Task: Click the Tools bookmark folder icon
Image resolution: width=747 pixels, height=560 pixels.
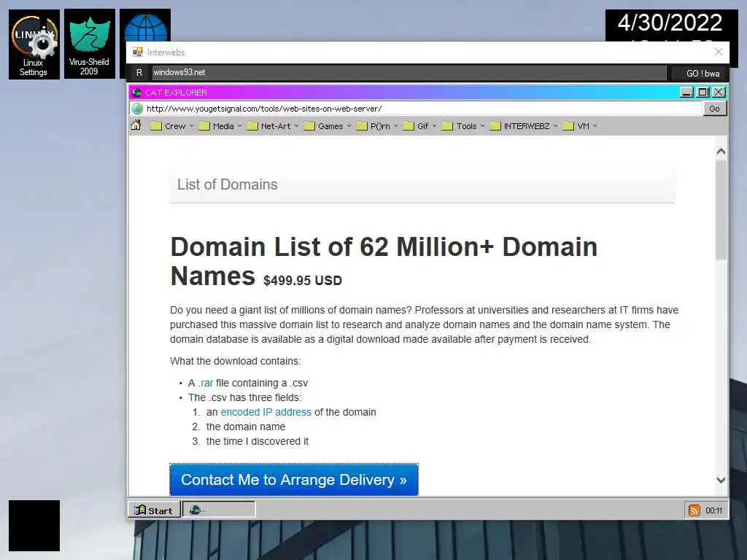Action: coord(447,126)
